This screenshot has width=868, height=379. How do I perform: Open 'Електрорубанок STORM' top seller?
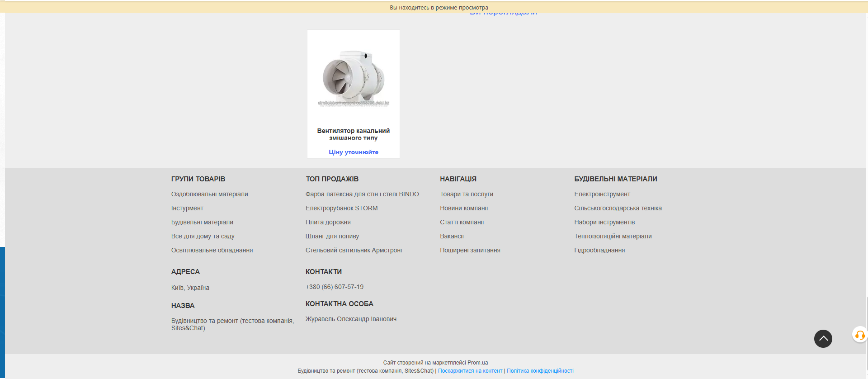(x=341, y=208)
